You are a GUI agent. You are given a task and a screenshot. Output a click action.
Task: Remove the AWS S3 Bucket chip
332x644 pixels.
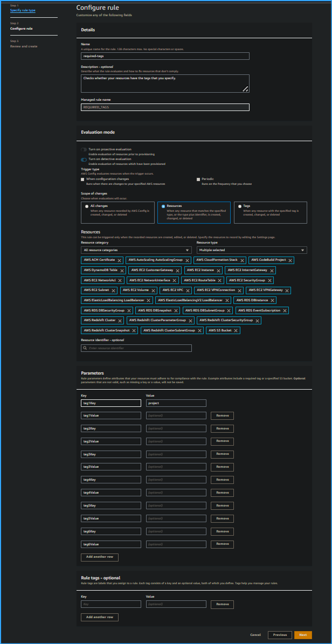[236, 331]
